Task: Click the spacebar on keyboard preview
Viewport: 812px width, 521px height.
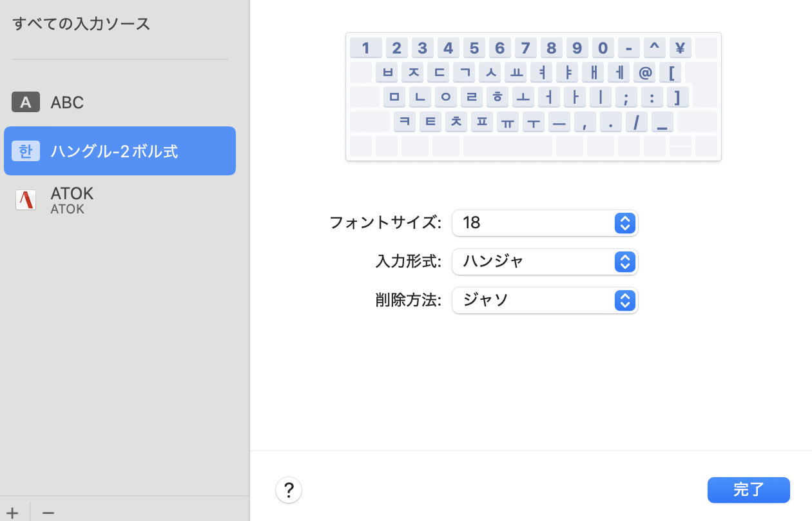Action: pyautogui.click(x=507, y=146)
